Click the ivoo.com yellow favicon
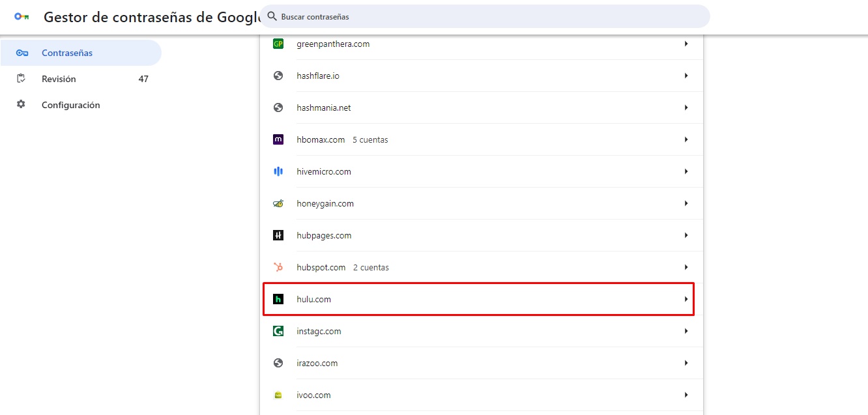Image resolution: width=868 pixels, height=415 pixels. tap(278, 395)
